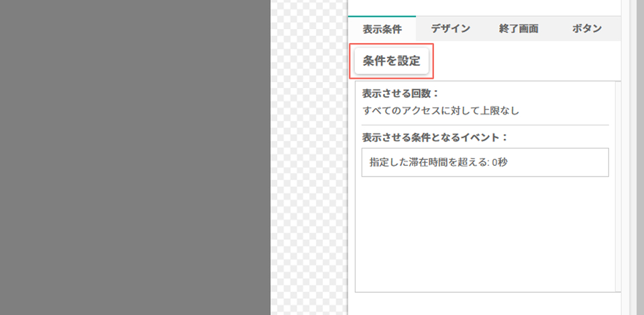Screen dimensions: 644x315
Task: Click the 表示させる条件となるイベント： label
Action: (x=435, y=137)
